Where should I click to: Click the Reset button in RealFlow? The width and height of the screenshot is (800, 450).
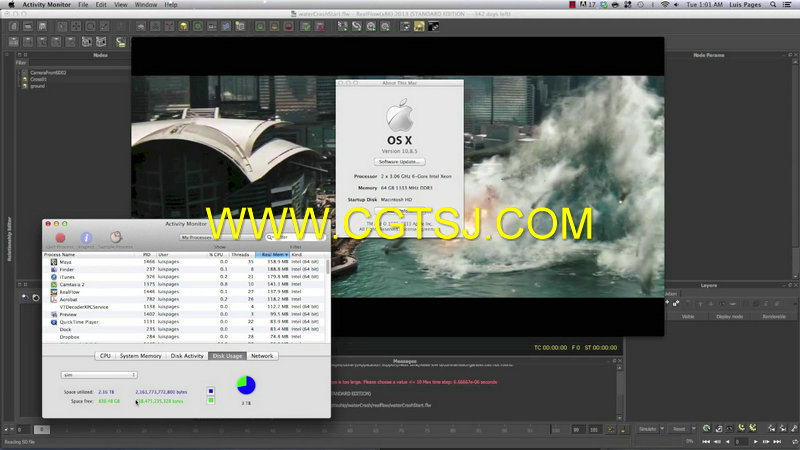679,429
